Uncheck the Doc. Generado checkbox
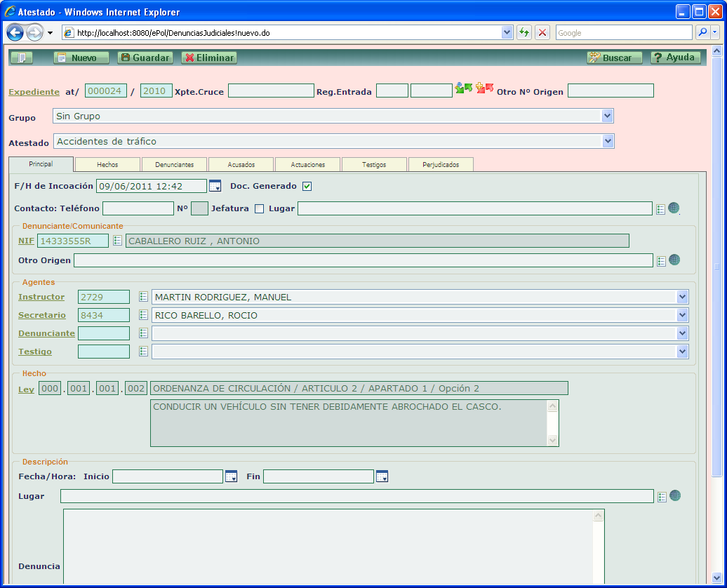Screen dimensions: 727x588 click(307, 186)
